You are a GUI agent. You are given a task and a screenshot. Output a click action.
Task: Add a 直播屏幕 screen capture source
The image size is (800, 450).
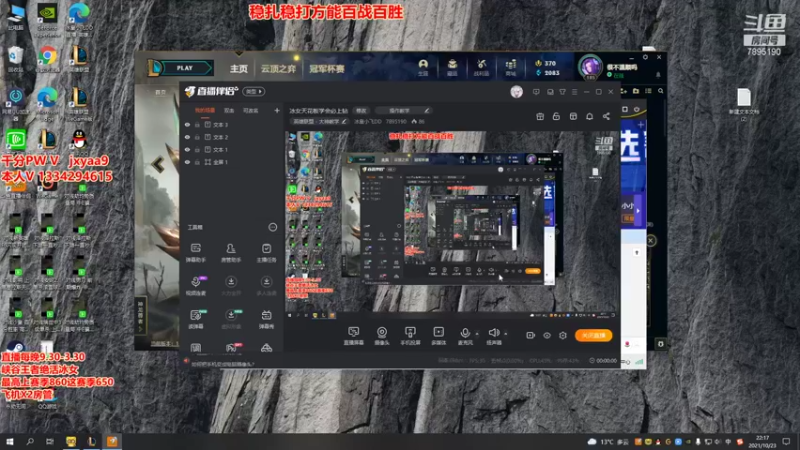tap(354, 336)
